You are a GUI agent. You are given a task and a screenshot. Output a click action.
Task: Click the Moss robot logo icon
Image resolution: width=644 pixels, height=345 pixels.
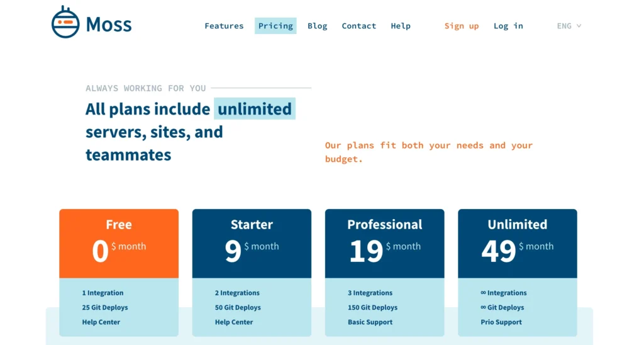point(65,23)
